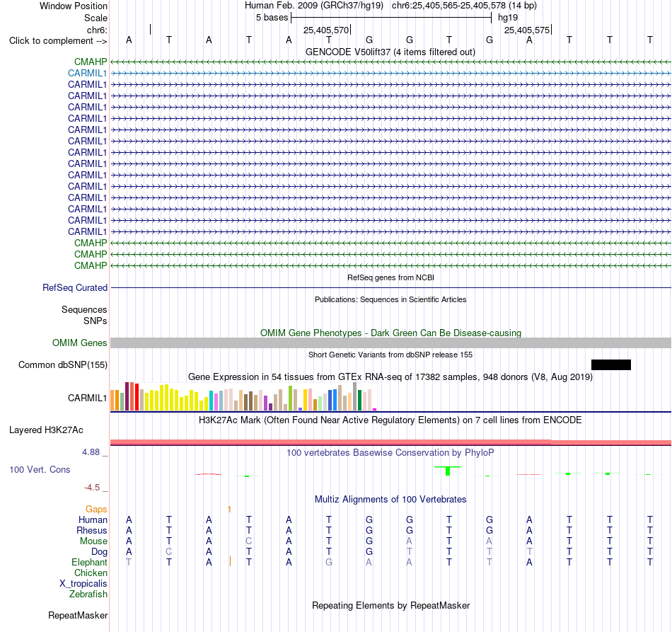Click the light-blue CARMIL1 transcript label
Screen dimensions: 672x632
pos(88,74)
